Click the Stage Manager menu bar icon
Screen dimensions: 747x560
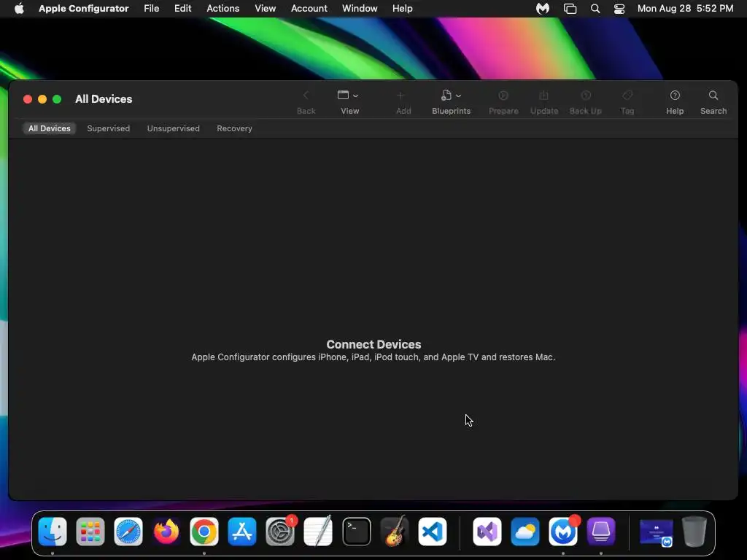click(570, 9)
